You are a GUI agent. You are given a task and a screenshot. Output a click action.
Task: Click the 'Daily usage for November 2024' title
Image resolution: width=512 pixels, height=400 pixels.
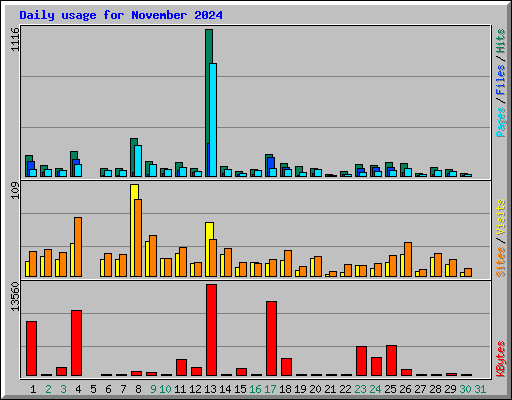pyautogui.click(x=121, y=15)
